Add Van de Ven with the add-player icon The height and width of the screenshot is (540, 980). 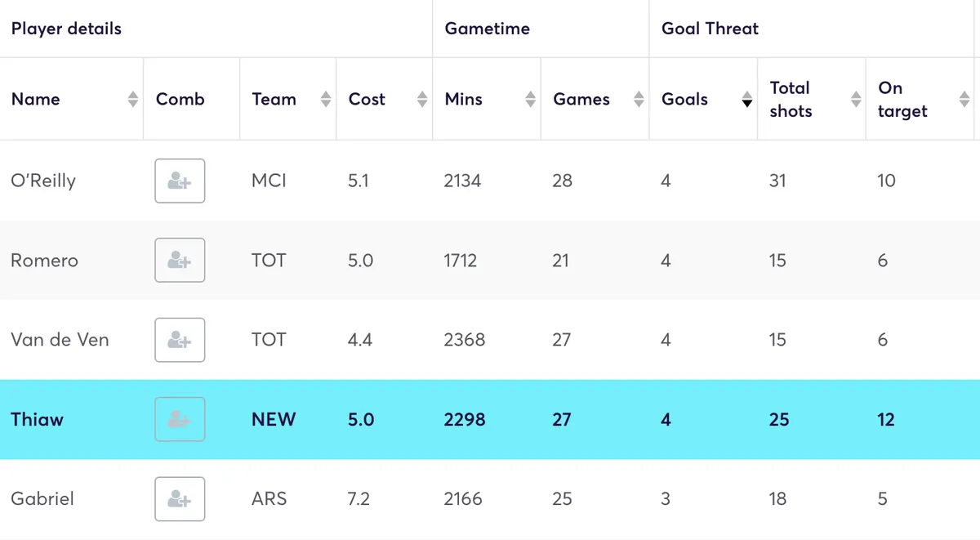(180, 340)
